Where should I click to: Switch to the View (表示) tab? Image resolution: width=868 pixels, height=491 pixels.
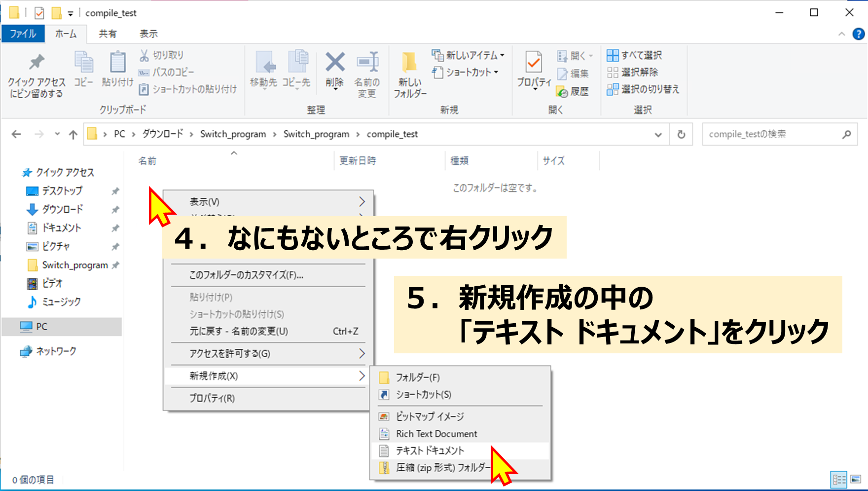(148, 34)
